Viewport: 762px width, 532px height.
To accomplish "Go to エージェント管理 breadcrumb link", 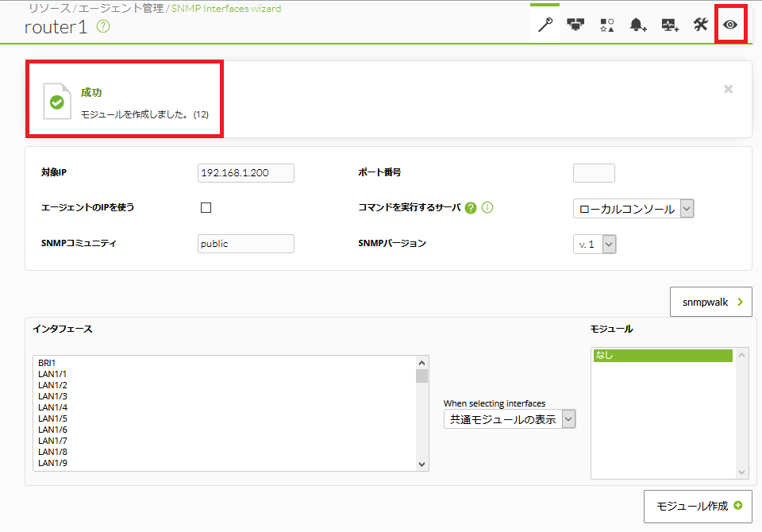I will (121, 8).
